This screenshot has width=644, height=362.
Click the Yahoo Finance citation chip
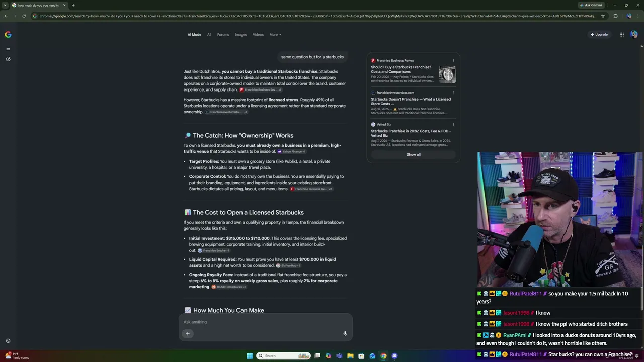point(291,152)
